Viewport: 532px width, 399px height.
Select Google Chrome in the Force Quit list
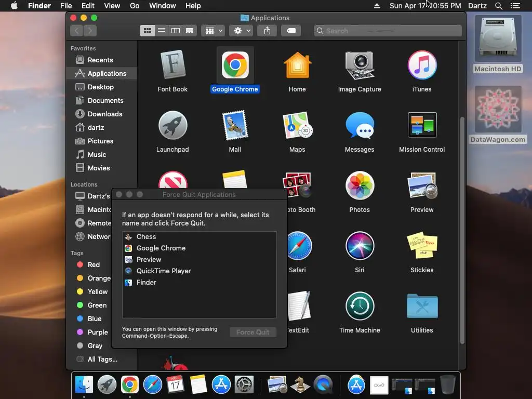pos(199,248)
